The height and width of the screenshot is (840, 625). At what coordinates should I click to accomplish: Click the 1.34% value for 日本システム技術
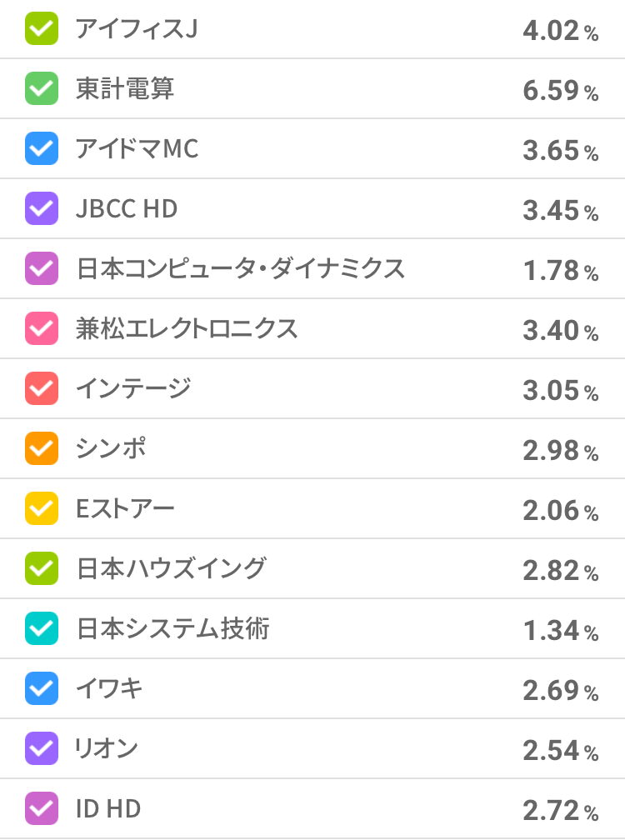(x=560, y=630)
